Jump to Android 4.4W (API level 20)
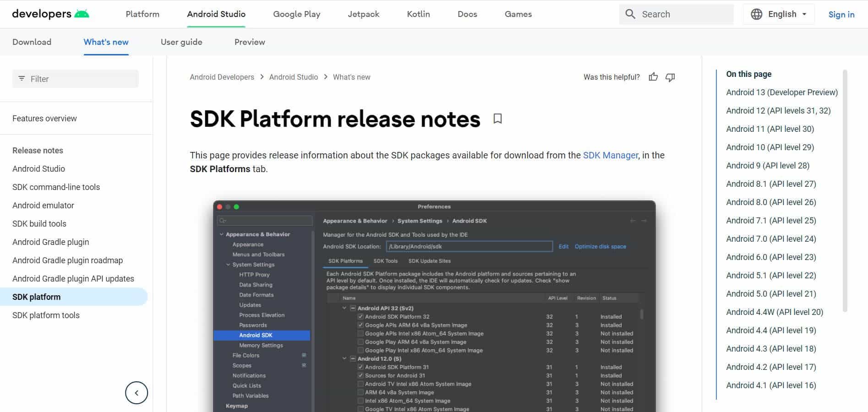868x412 pixels. (775, 312)
